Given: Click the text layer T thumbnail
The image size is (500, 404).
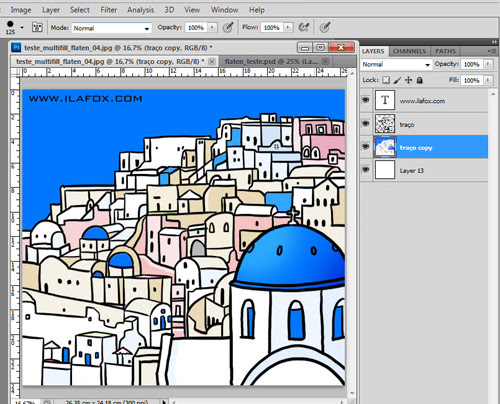Looking at the screenshot, I should tap(385, 100).
